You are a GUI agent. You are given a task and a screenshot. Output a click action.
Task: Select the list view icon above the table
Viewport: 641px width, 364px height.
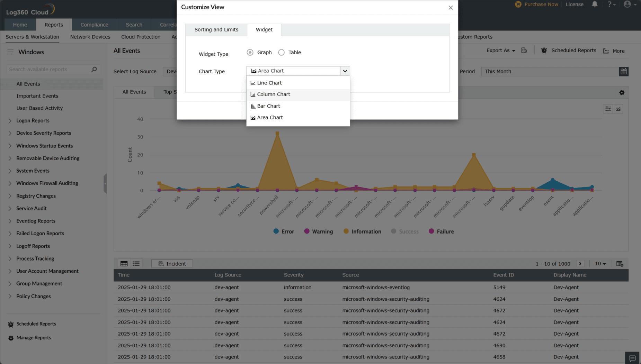coord(136,263)
